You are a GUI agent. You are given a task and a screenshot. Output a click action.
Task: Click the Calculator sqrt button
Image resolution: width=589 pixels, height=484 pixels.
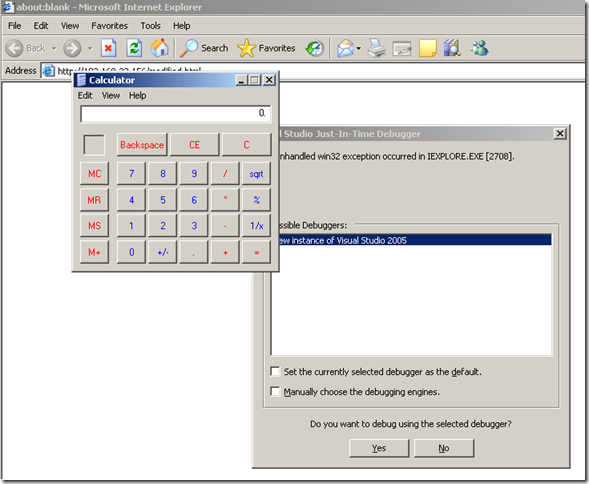pyautogui.click(x=257, y=174)
